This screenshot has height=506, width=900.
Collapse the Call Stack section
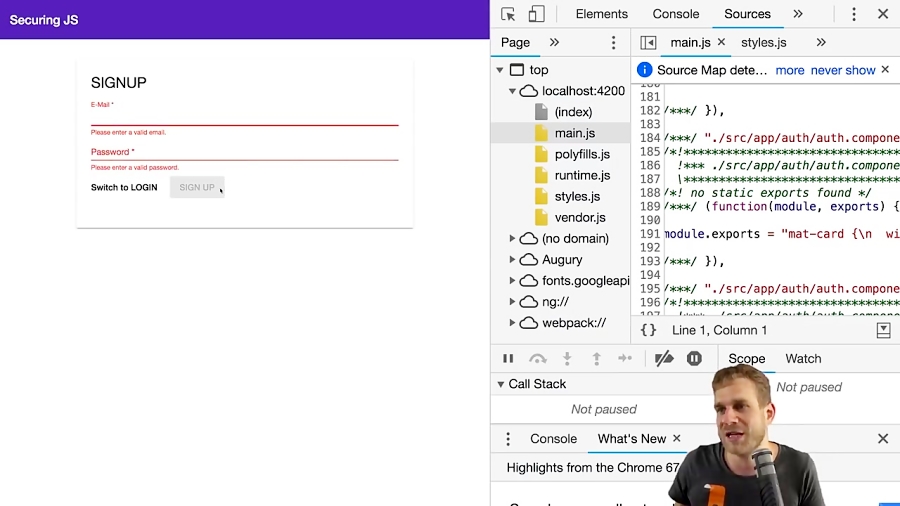coord(501,384)
